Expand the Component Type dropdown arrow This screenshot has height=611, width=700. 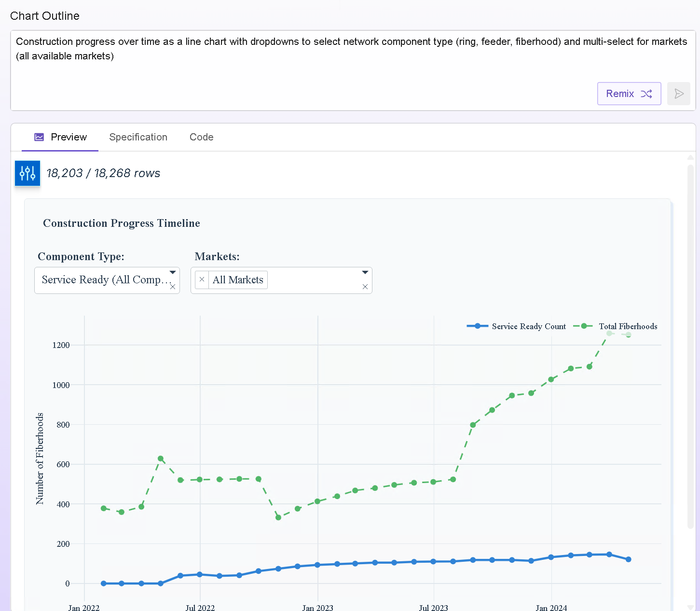[173, 273]
